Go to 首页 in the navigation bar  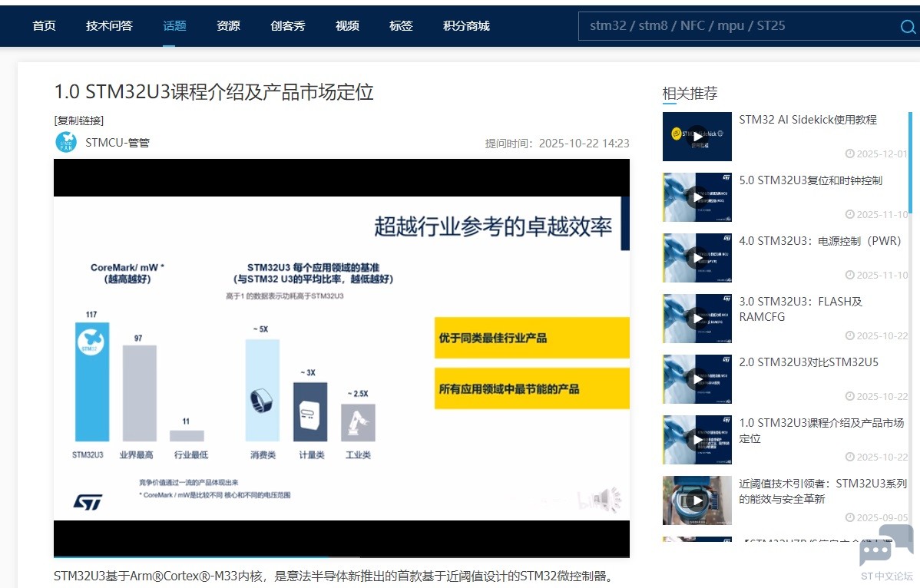point(44,26)
